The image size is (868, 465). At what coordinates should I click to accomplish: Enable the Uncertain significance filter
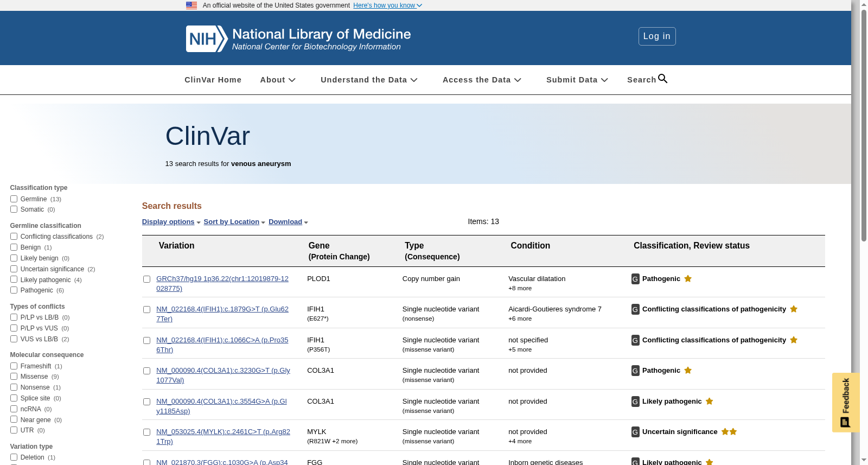coord(14,269)
